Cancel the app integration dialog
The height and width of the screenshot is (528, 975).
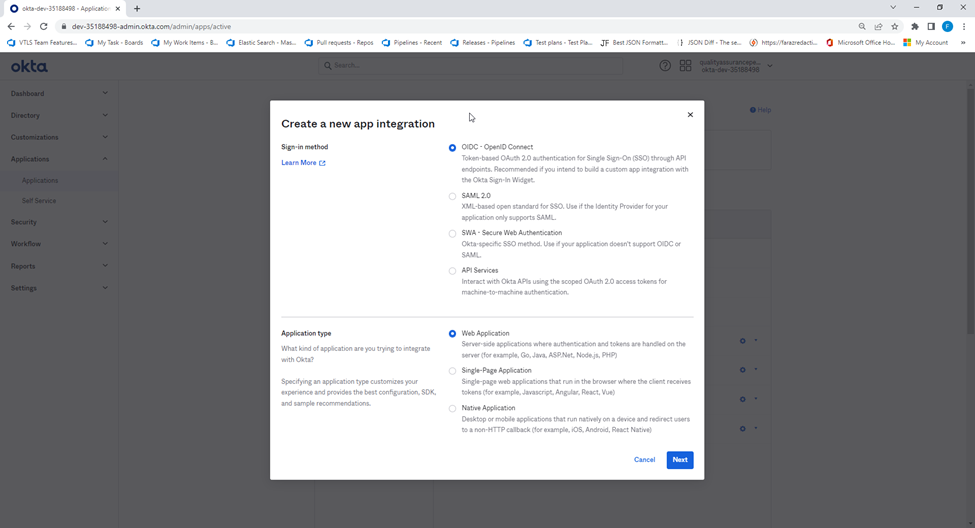click(x=644, y=460)
